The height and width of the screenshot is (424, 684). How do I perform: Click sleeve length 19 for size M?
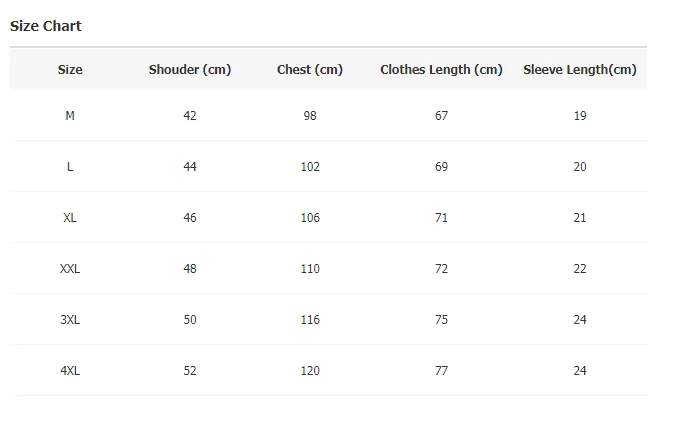click(580, 116)
